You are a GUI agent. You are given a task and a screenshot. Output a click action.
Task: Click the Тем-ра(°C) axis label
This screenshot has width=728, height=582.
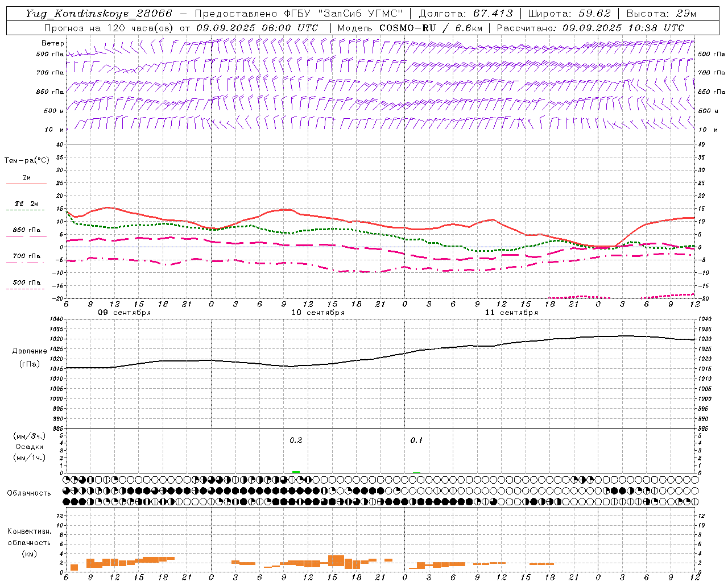pyautogui.click(x=27, y=161)
